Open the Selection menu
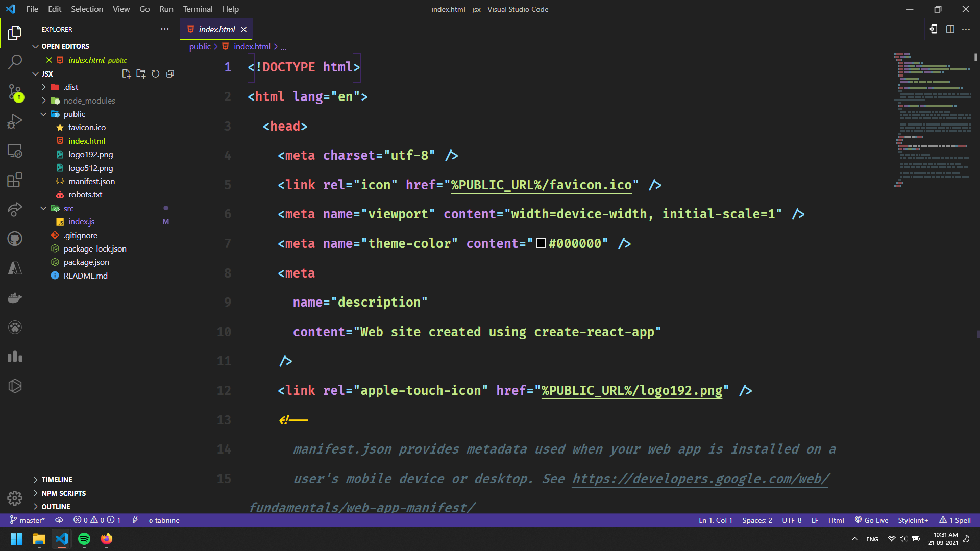Image resolution: width=980 pixels, height=551 pixels. (x=87, y=9)
